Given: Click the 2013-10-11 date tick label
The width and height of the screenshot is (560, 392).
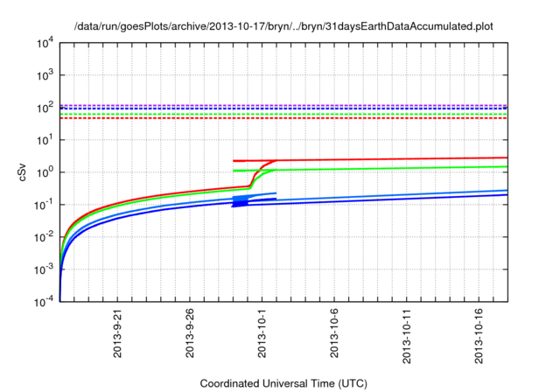Looking at the screenshot, I should pyautogui.click(x=406, y=336).
